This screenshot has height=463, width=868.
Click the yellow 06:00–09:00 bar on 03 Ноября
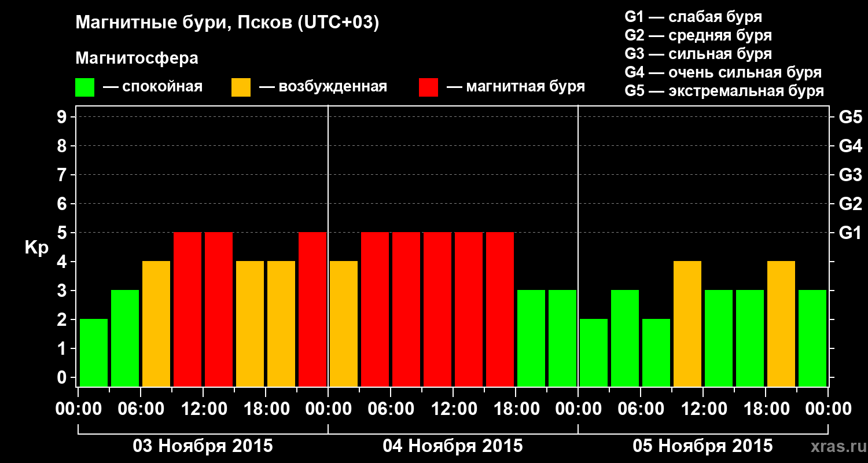156,324
